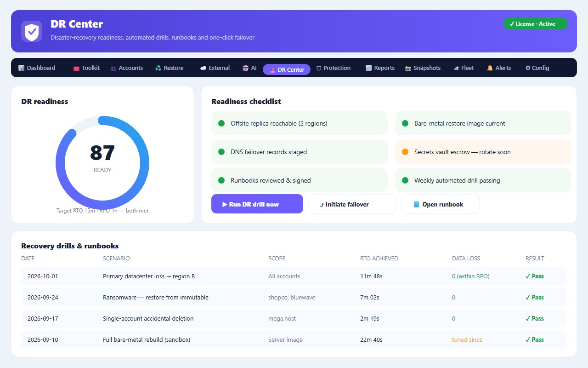Select the 2026-10-01 drill date
Screen dimensions: 588x368
pyautogui.click(x=43, y=276)
